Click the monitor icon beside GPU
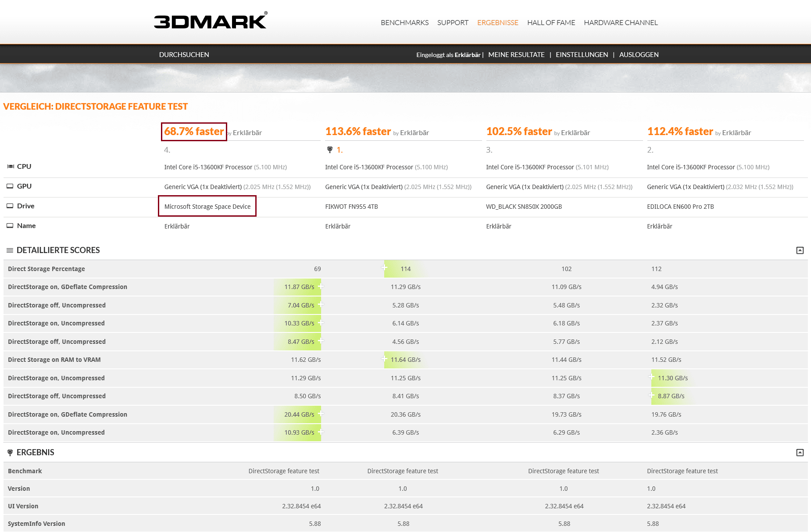The width and height of the screenshot is (811, 532). (x=10, y=186)
